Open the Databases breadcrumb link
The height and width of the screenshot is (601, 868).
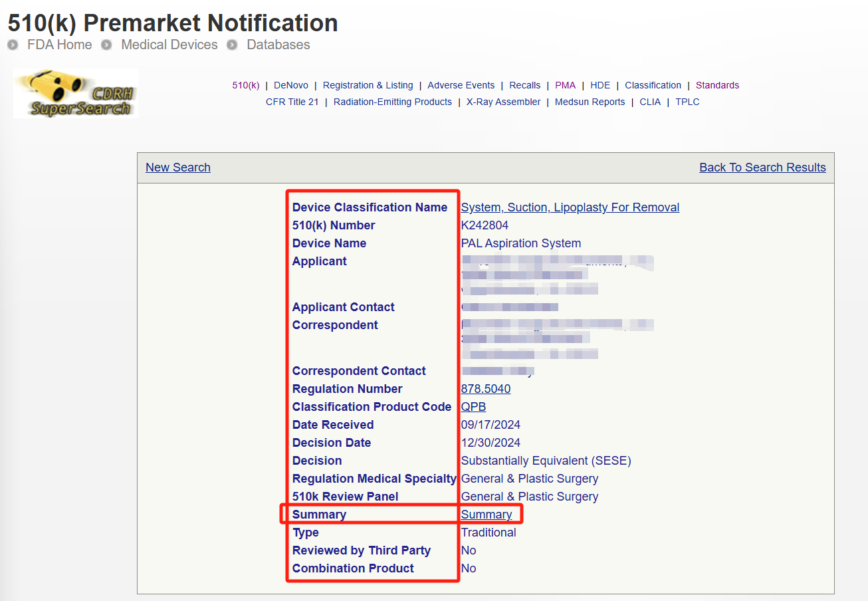point(278,45)
